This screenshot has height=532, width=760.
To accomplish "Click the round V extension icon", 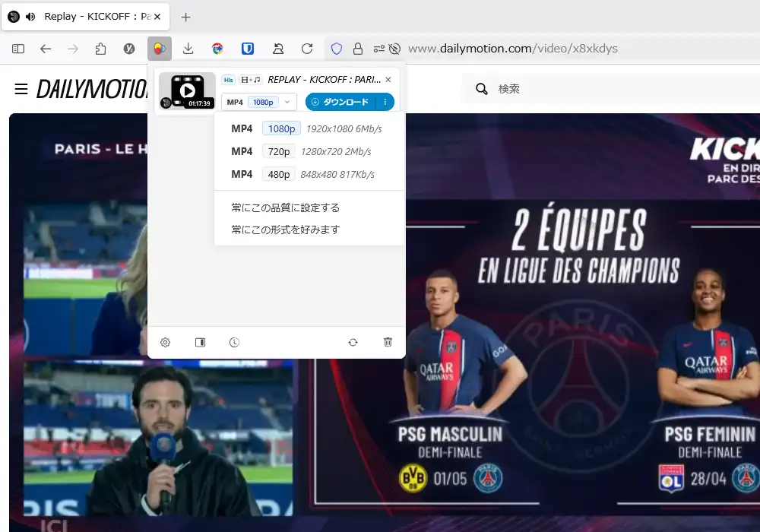I will point(129,49).
